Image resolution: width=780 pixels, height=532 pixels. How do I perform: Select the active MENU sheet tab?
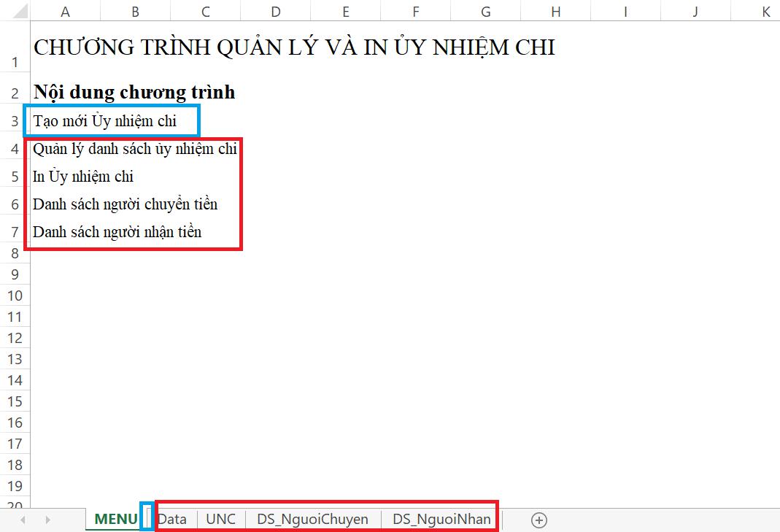point(115,519)
